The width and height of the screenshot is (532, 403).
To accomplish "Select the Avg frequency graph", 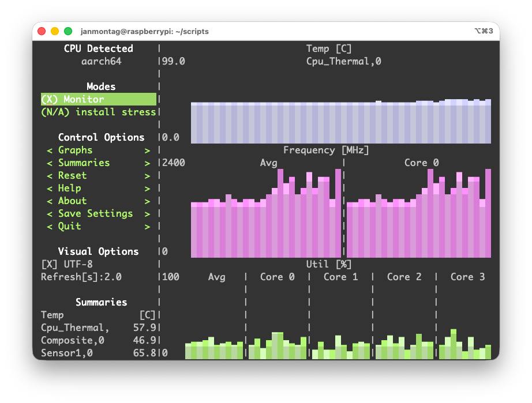I will point(265,213).
